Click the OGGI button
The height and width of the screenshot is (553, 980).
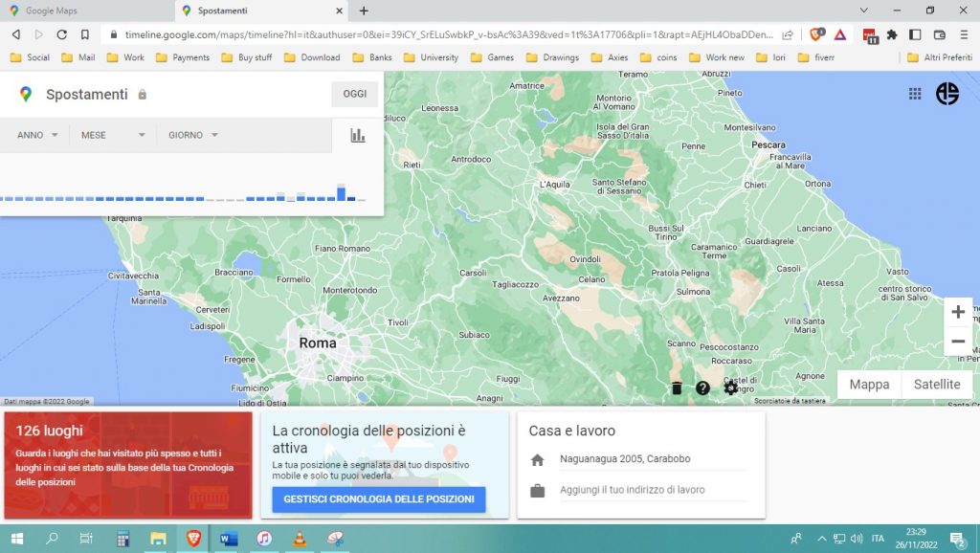click(354, 94)
